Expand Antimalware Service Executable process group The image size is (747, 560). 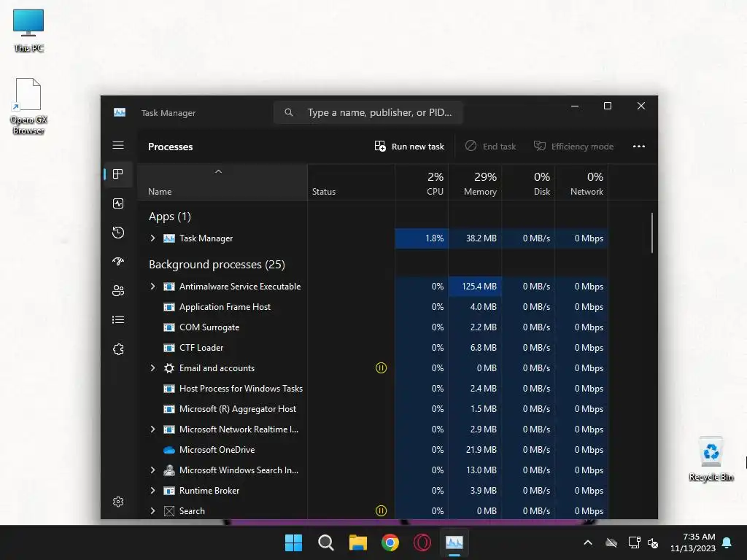[x=152, y=286]
